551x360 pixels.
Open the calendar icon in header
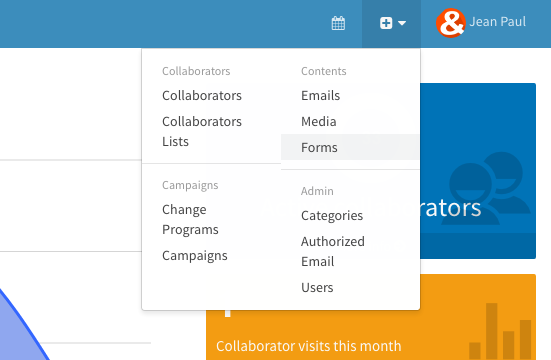[338, 23]
